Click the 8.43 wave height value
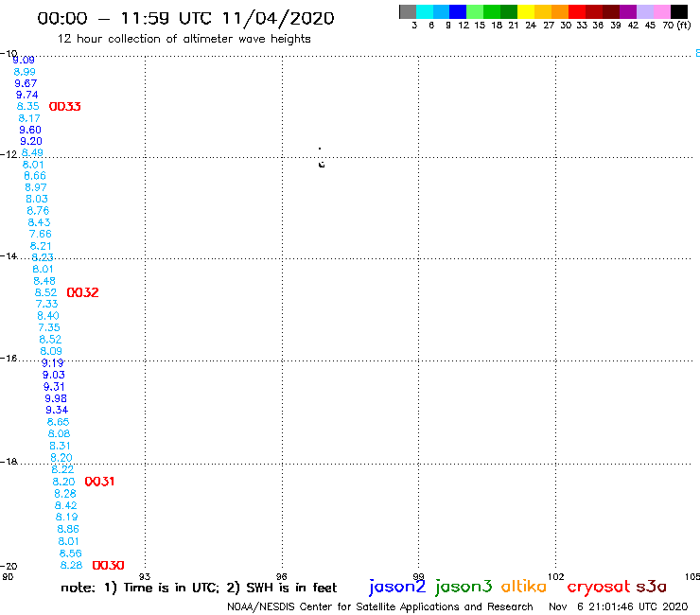 coord(40,222)
